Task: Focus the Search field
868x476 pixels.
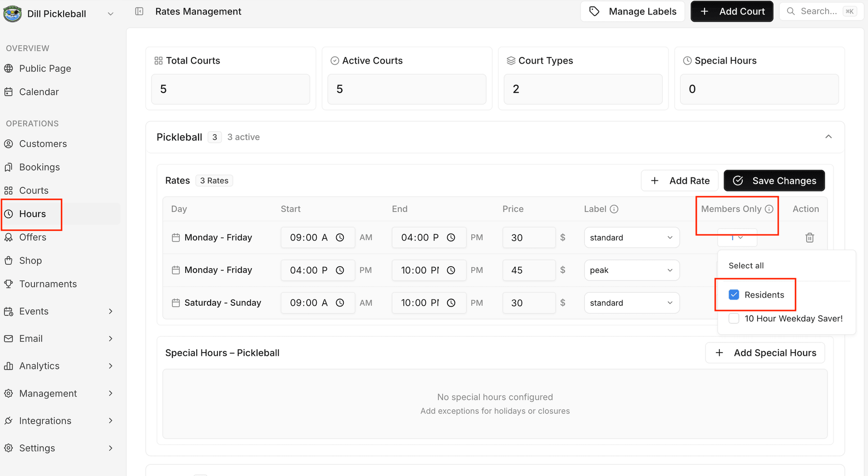Action: point(822,11)
